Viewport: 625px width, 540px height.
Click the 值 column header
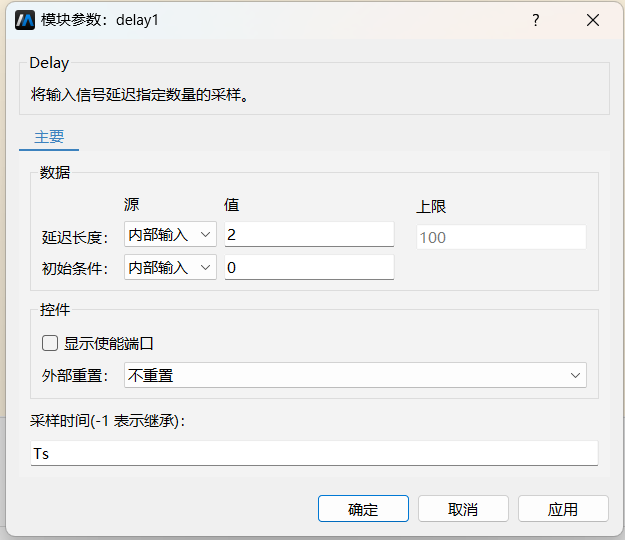(x=231, y=204)
